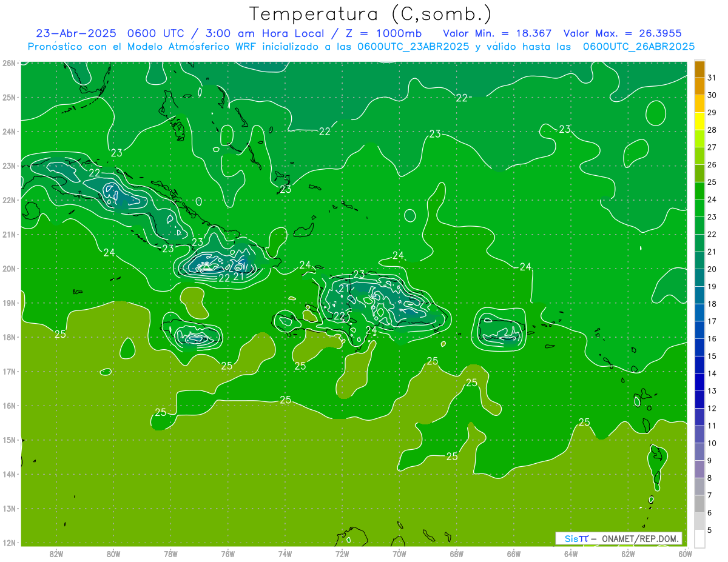Click the '72W' longitude axis label
728x562 pixels.
(x=342, y=554)
